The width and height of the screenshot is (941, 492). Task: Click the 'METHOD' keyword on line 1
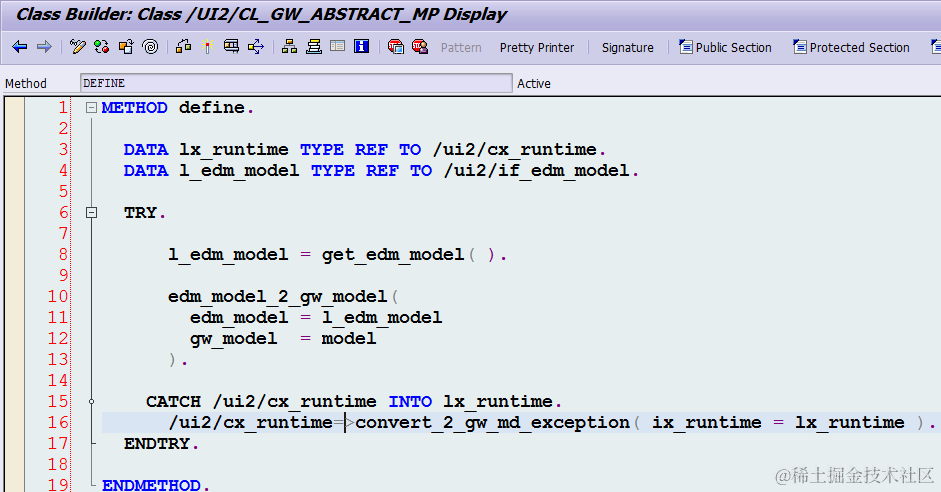click(x=134, y=107)
